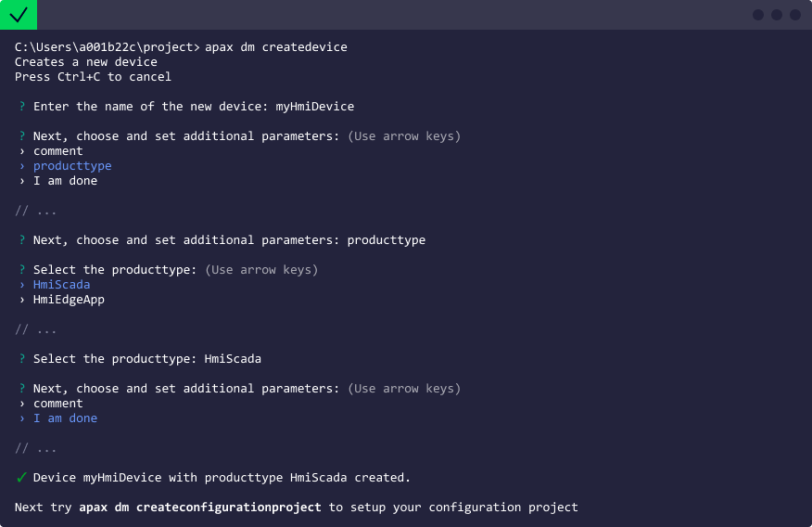
Task: Click the bold apax dm createconfigurationproject command
Action: coord(199,508)
